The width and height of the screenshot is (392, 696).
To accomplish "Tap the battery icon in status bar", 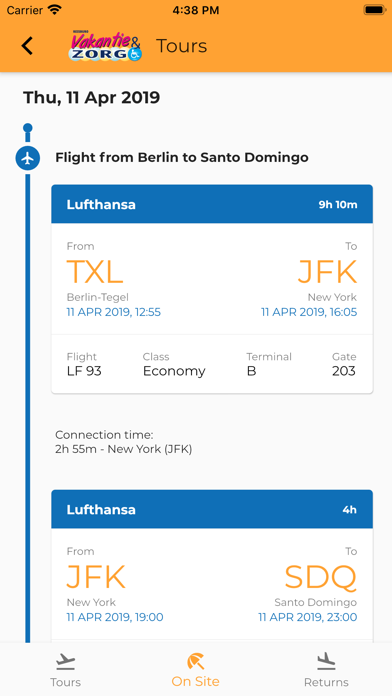I will (375, 10).
